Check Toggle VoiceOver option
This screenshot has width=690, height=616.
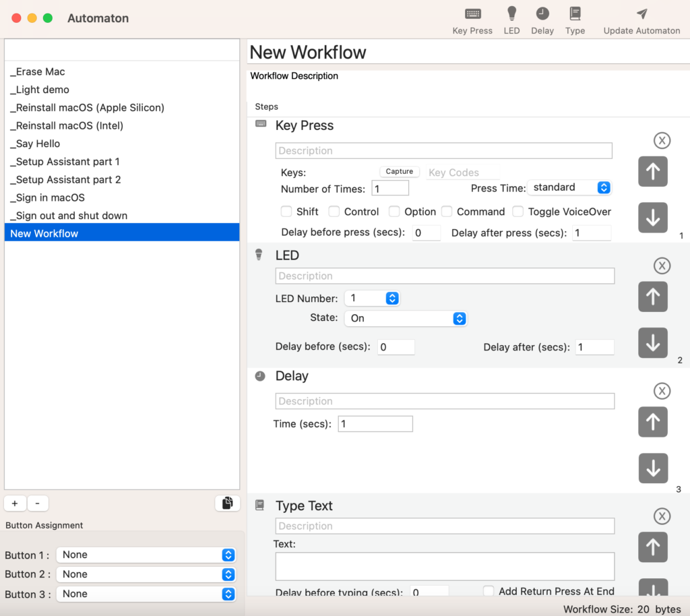[x=518, y=212]
